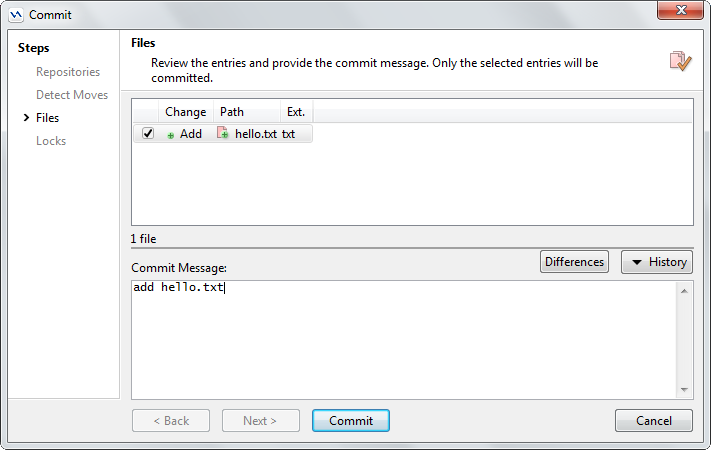711x450 pixels.
Task: Go to the Locks step
Action: 51,141
